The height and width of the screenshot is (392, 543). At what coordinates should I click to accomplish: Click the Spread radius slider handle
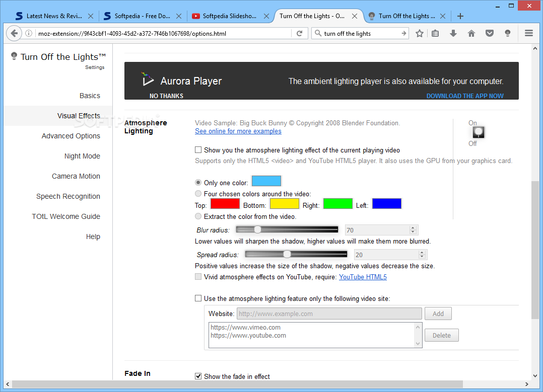(287, 254)
